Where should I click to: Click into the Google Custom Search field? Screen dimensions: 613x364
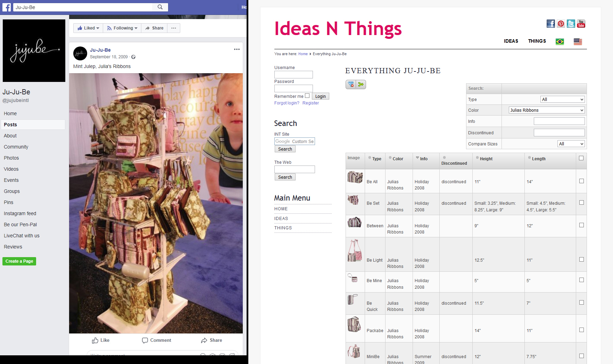295,141
